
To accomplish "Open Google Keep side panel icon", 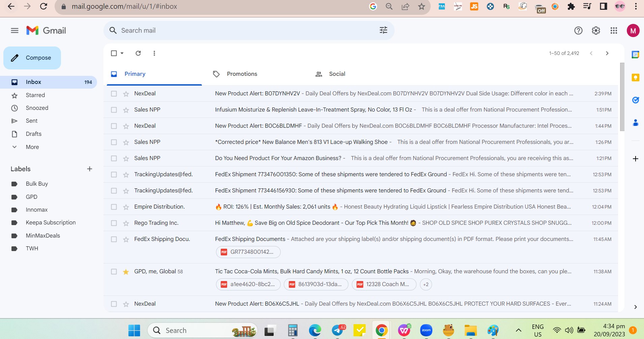I will [635, 78].
